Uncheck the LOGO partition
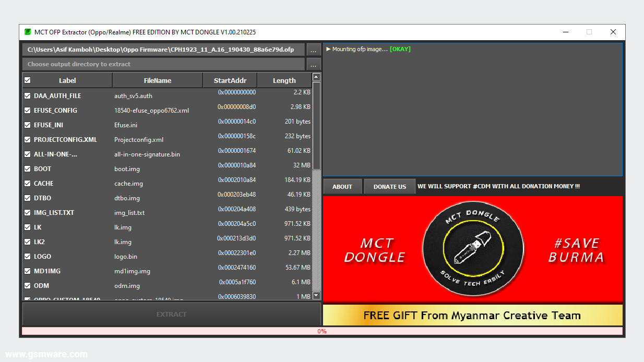The height and width of the screenshot is (362, 644). (28, 256)
